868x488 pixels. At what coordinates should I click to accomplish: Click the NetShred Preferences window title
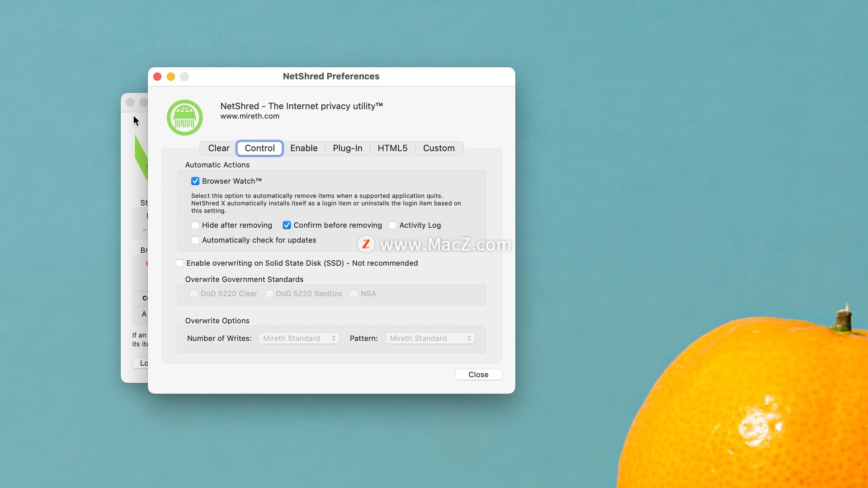331,76
